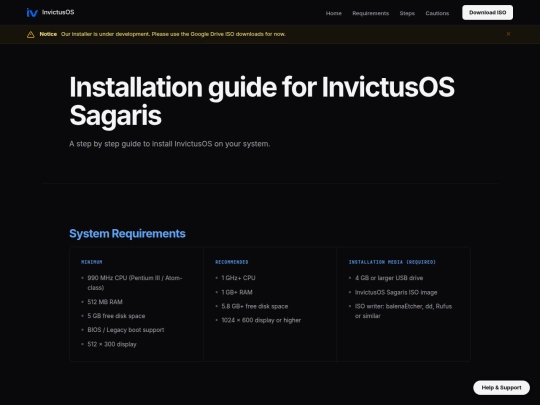Image resolution: width=540 pixels, height=405 pixels.
Task: Click the ISO writer balenaEtcher item
Action: coord(403,311)
